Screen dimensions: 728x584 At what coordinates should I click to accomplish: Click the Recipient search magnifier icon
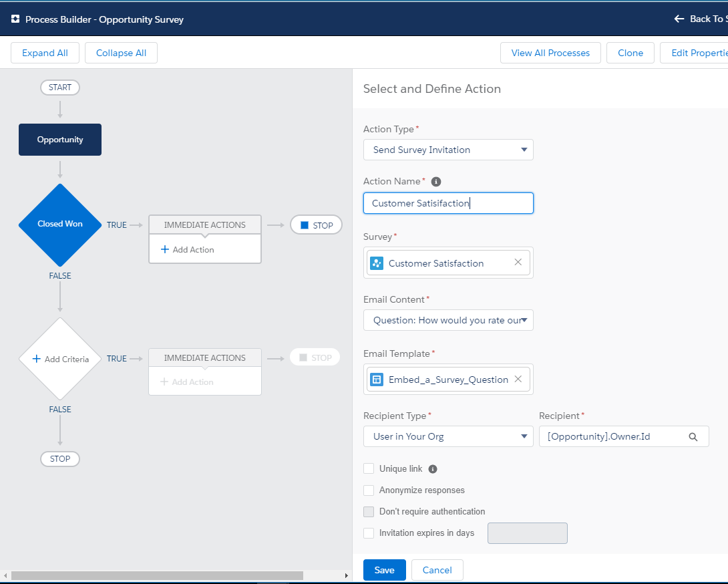[x=693, y=437]
